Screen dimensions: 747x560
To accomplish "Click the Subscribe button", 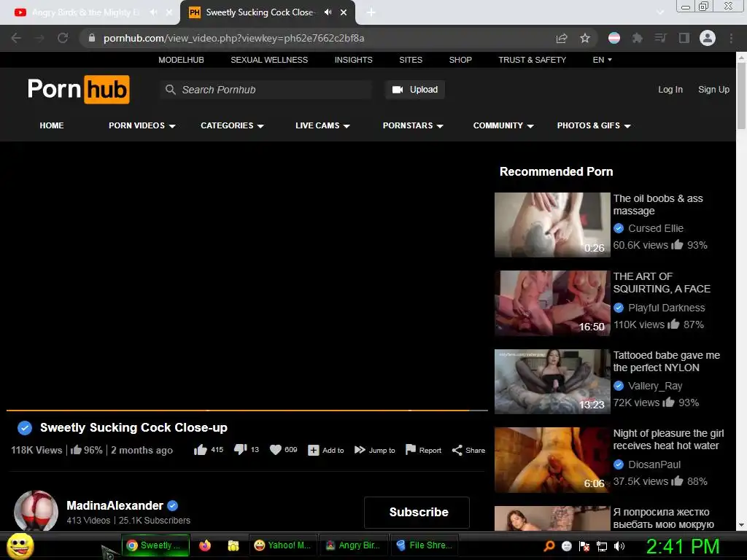I will tap(417, 512).
